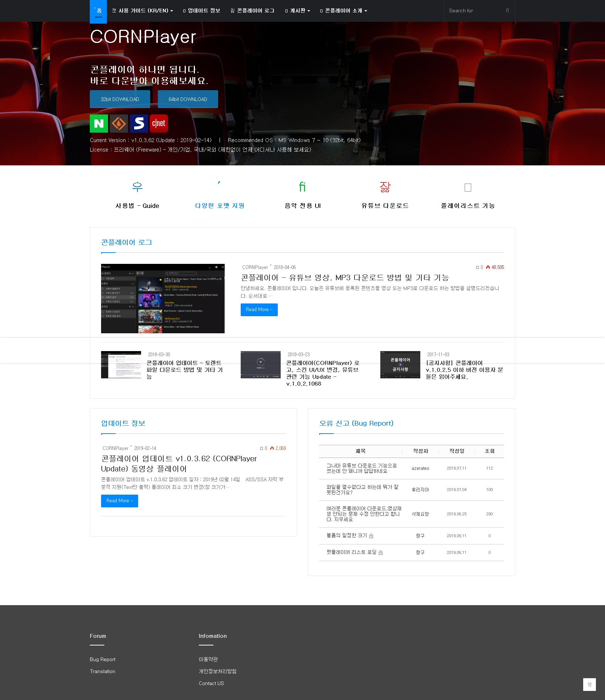Click the 다양한 포맷 지원 label
This screenshot has height=700, width=605.
(x=220, y=206)
